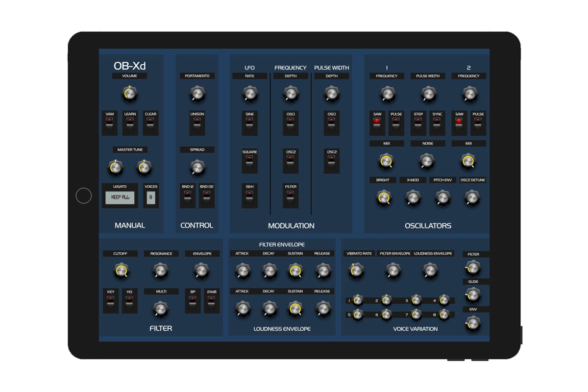Click the filter Envelope amount knob
This screenshot has height=392, width=588.
point(200,270)
